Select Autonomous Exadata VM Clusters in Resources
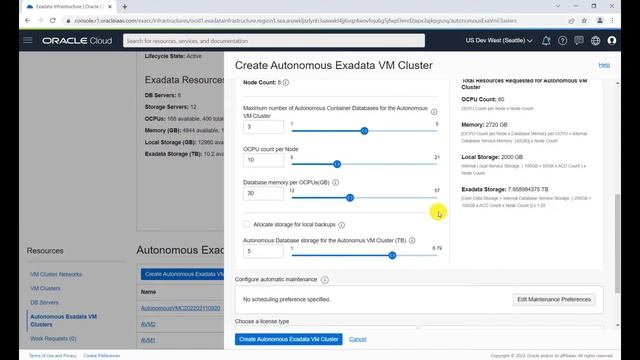 pos(64,320)
